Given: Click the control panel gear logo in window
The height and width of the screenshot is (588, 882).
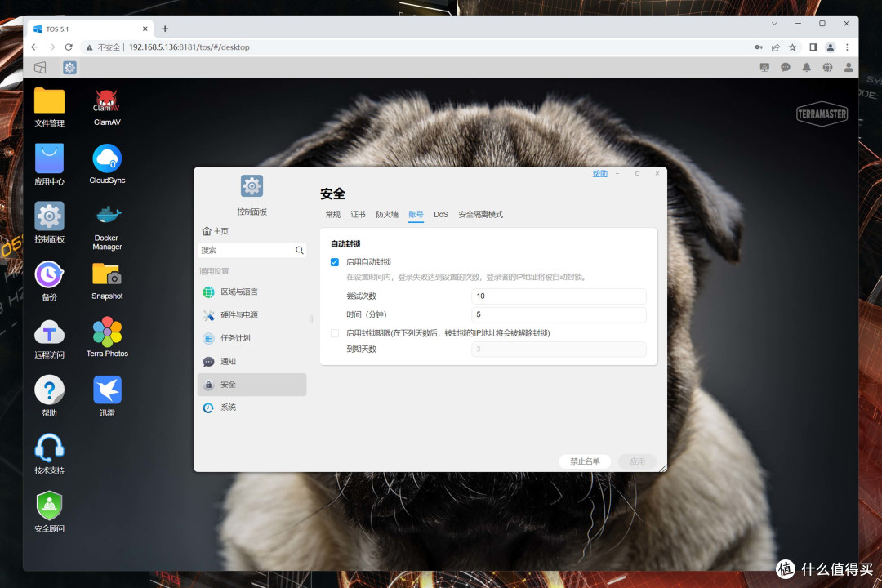Looking at the screenshot, I should [252, 185].
